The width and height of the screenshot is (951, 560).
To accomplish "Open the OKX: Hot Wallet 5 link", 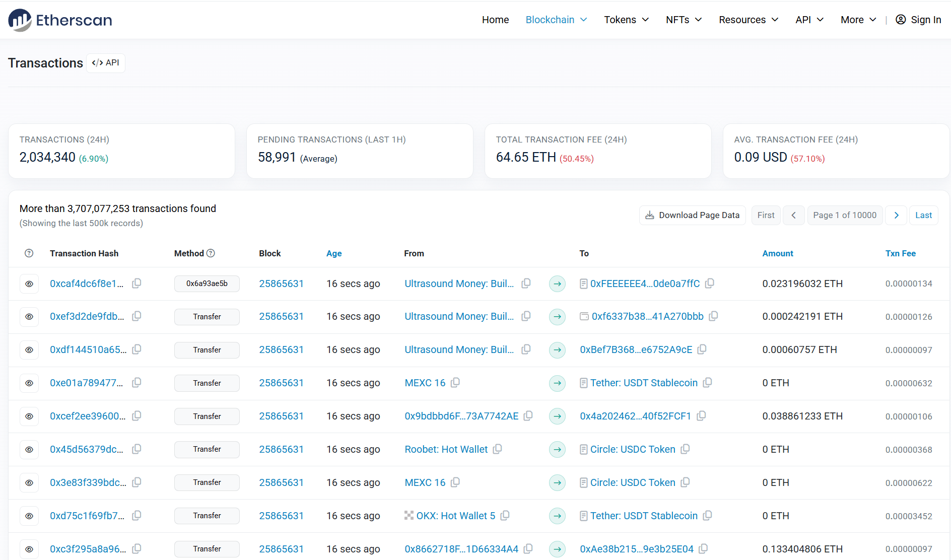I will pos(456,516).
